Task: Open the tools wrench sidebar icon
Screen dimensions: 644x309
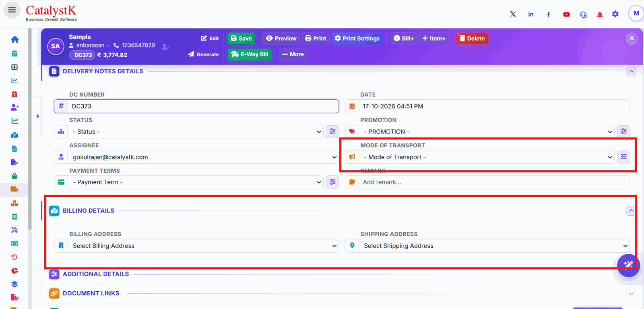Action: coord(14,230)
